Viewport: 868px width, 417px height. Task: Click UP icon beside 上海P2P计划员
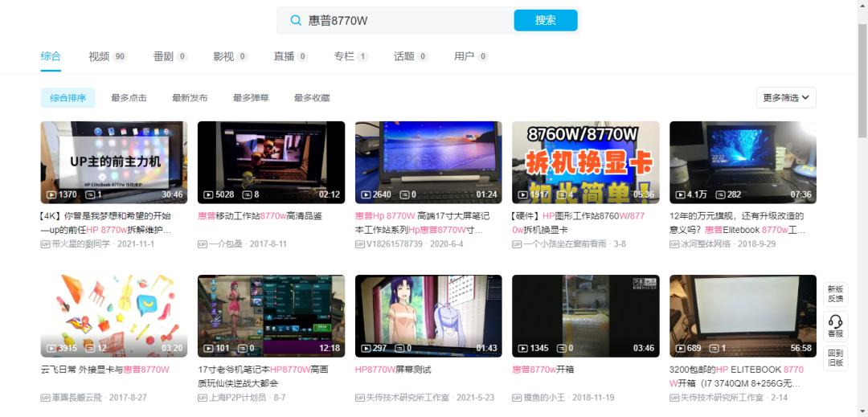tap(203, 398)
